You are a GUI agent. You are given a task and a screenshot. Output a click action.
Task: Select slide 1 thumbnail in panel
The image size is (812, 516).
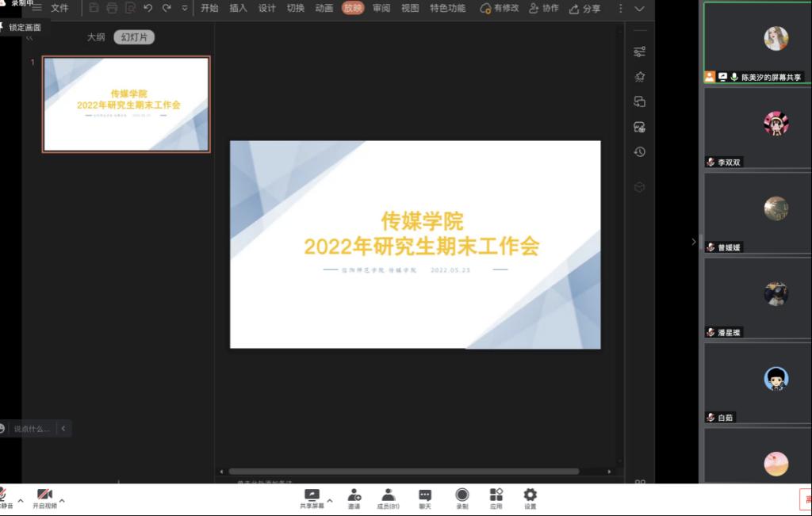126,104
